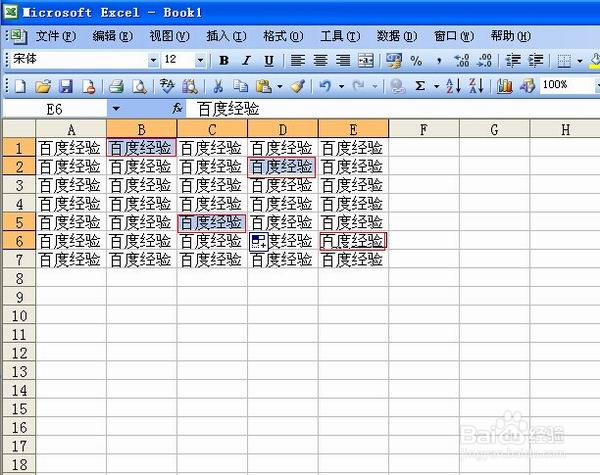Image resolution: width=600 pixels, height=475 pixels.
Task: Open Chart Wizard icon
Action: point(505,86)
